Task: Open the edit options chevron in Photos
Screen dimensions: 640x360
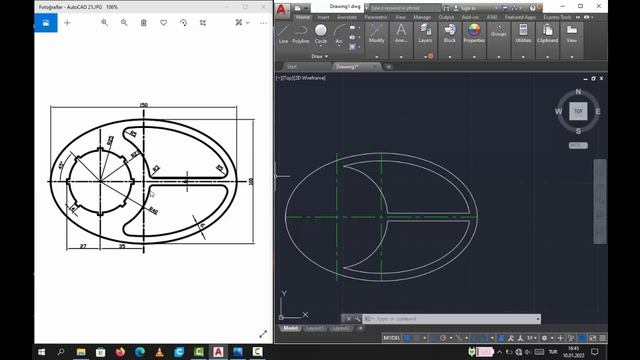Action: point(248,23)
